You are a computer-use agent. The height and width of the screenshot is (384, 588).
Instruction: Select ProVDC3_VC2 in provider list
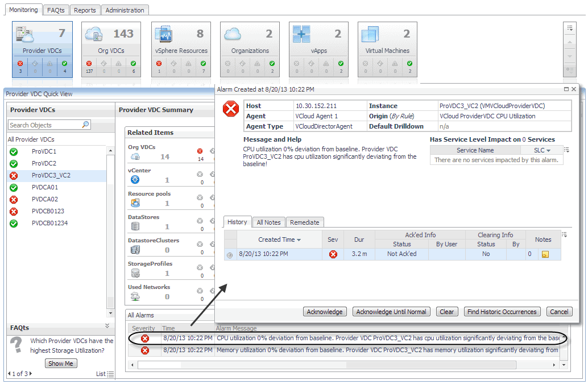[x=57, y=175]
